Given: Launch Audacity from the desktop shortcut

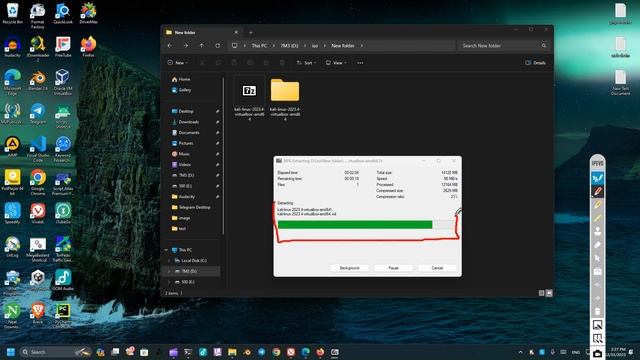Looking at the screenshot, I should click(x=12, y=47).
